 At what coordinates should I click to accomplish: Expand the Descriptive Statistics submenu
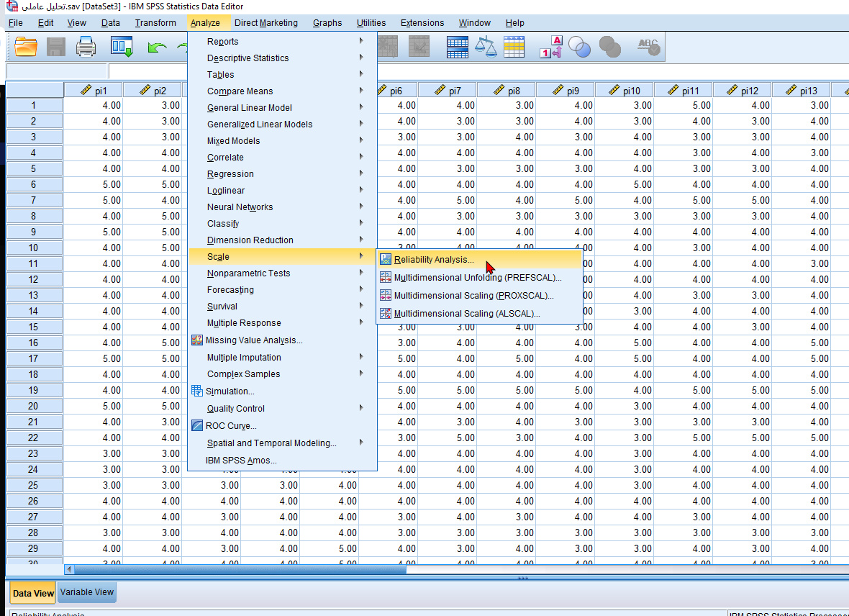pyautogui.click(x=248, y=58)
